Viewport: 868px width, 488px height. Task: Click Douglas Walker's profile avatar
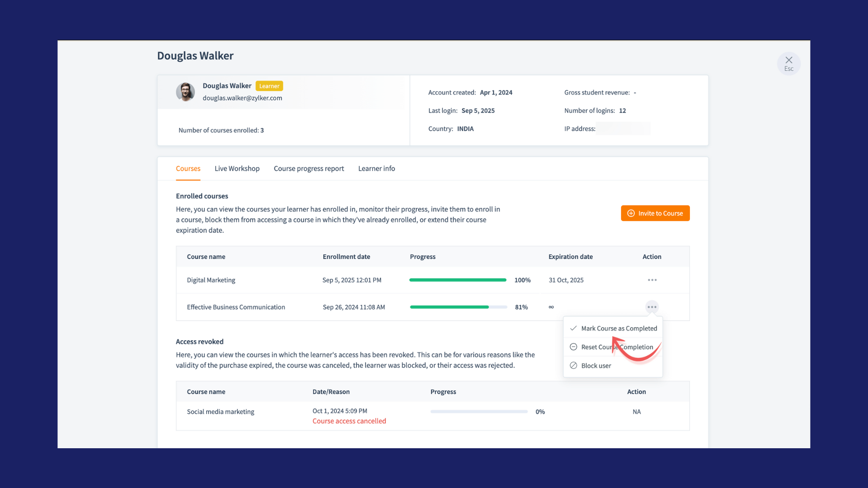(x=185, y=92)
